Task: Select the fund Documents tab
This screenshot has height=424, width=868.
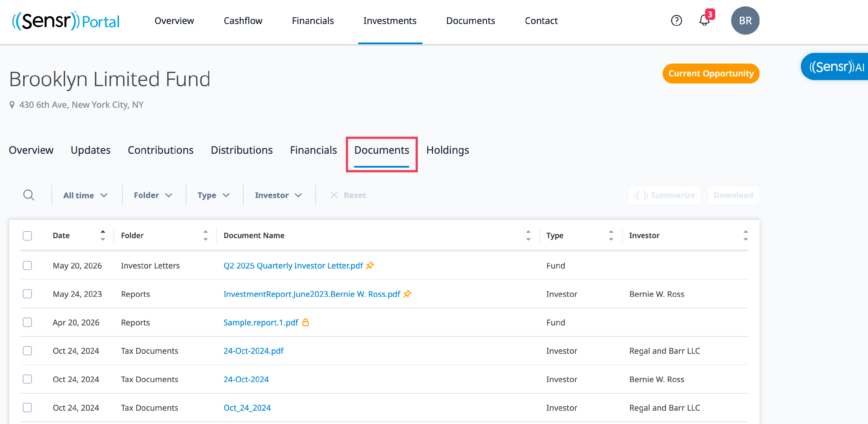Action: pyautogui.click(x=382, y=150)
